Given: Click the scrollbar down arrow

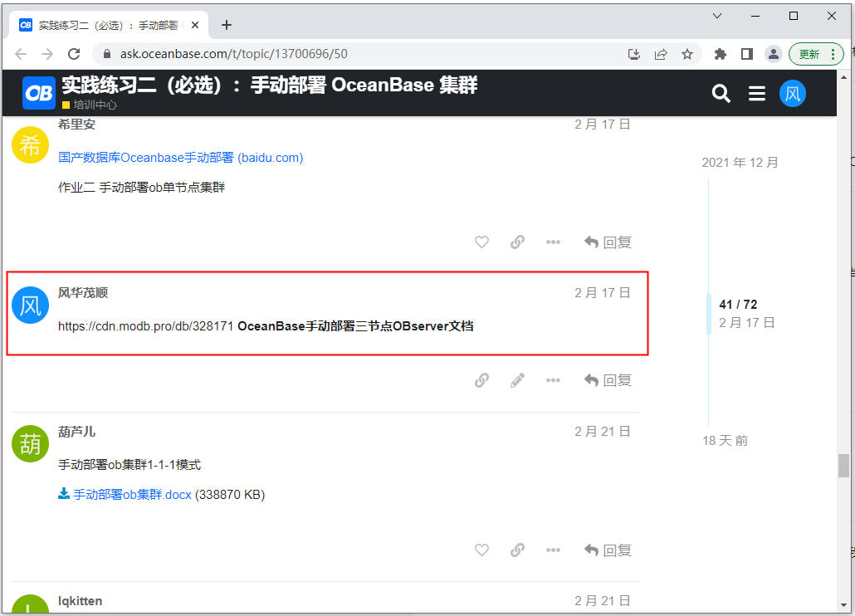Looking at the screenshot, I should click(x=843, y=605).
